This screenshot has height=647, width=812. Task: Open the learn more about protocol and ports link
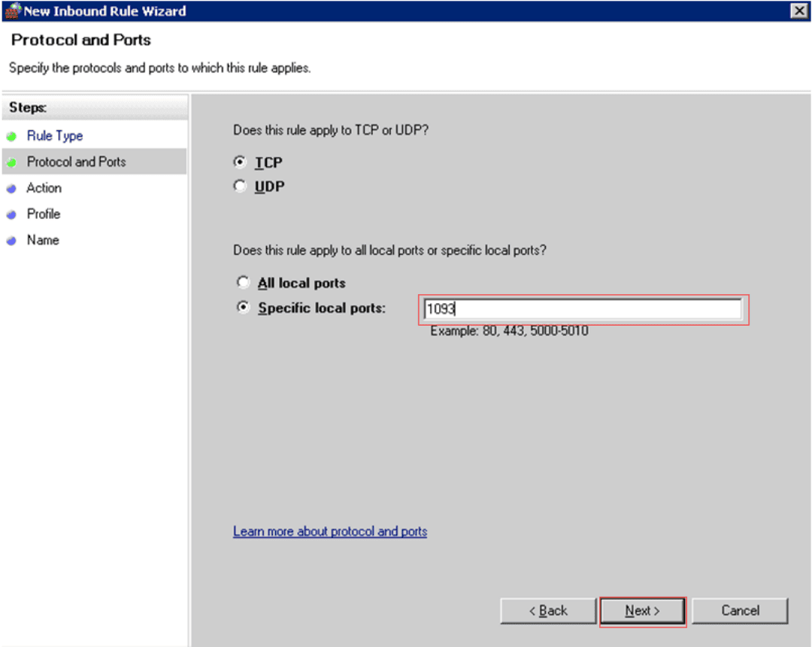(x=329, y=531)
